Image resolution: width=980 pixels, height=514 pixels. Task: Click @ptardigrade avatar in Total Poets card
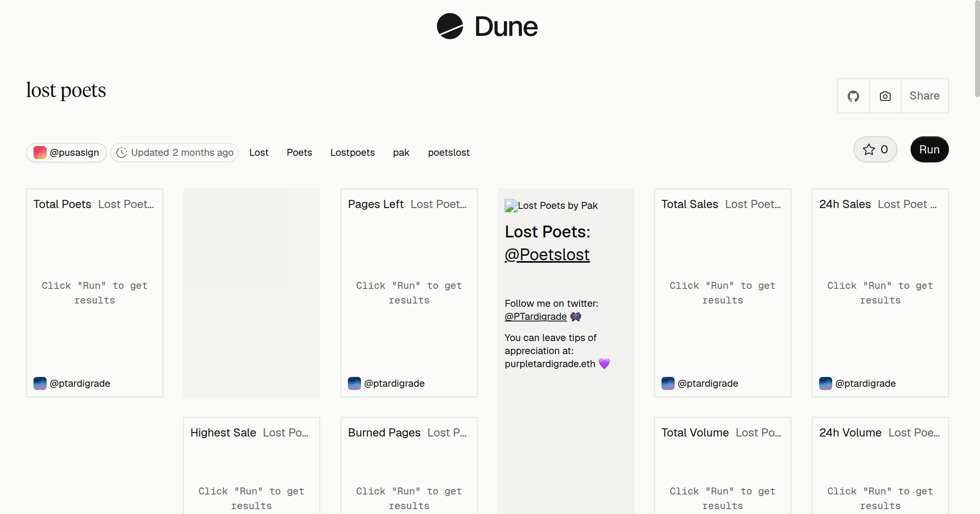(40, 383)
